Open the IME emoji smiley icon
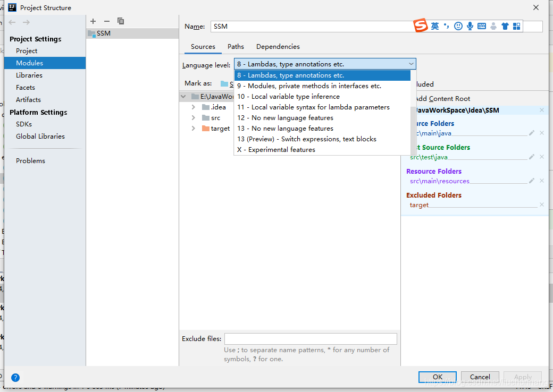The width and height of the screenshot is (553, 392). [x=458, y=26]
